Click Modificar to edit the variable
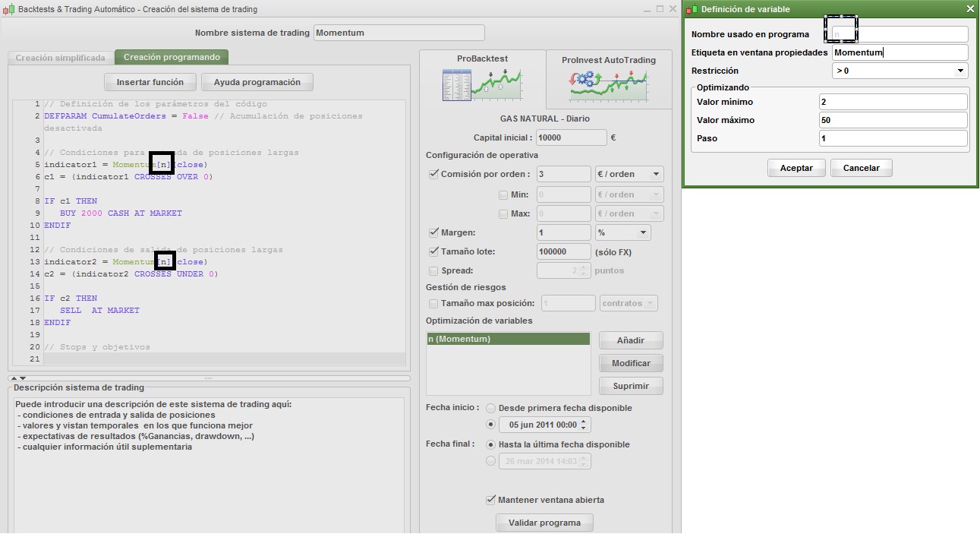 (631, 363)
